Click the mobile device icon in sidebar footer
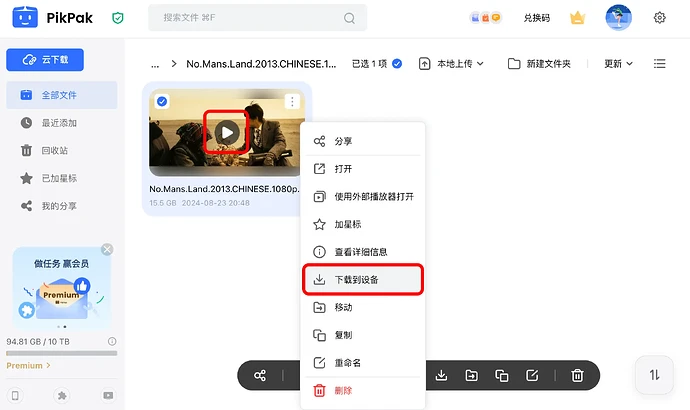 click(15, 395)
